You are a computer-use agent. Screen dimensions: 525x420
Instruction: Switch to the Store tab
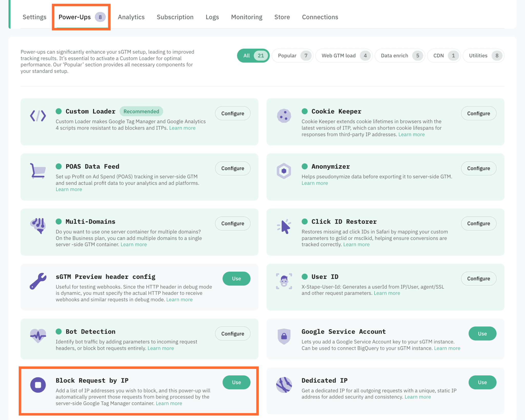click(x=282, y=17)
